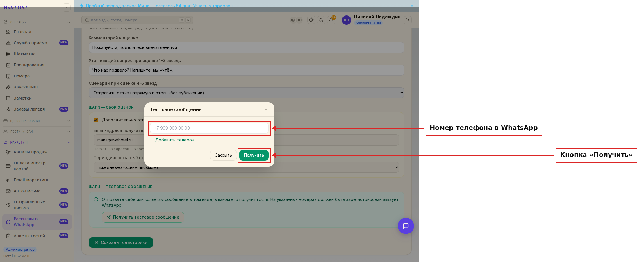This screenshot has width=644, height=262.
Task: Click the Бронирования clipboard icon
Action: pos(8,65)
